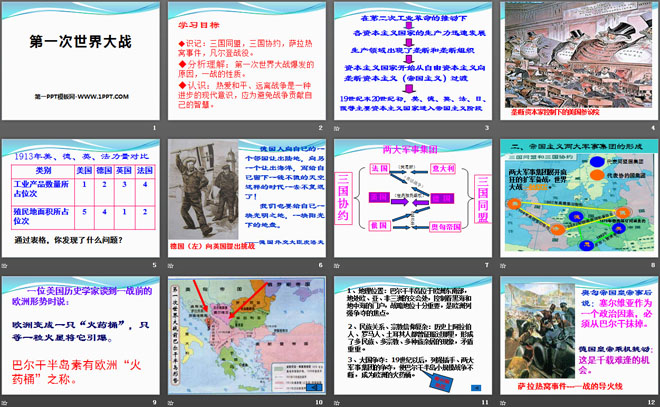Click slide number label "10"

[x=319, y=402]
